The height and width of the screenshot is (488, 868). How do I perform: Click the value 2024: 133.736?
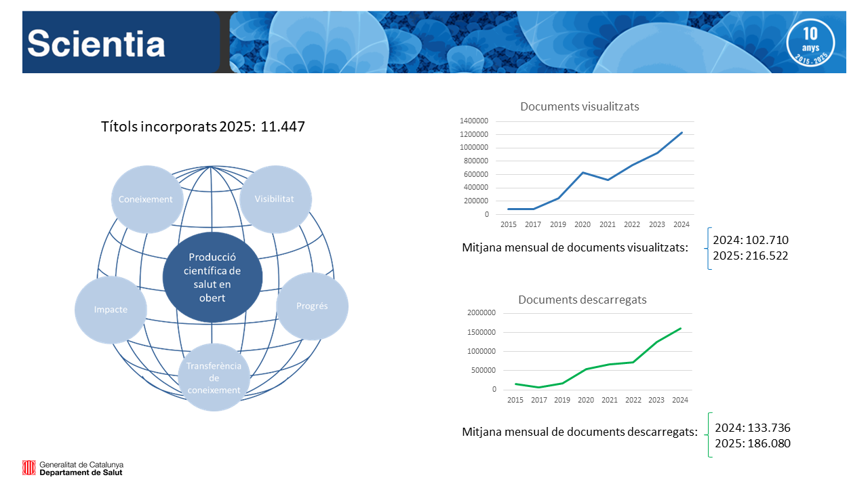point(753,428)
